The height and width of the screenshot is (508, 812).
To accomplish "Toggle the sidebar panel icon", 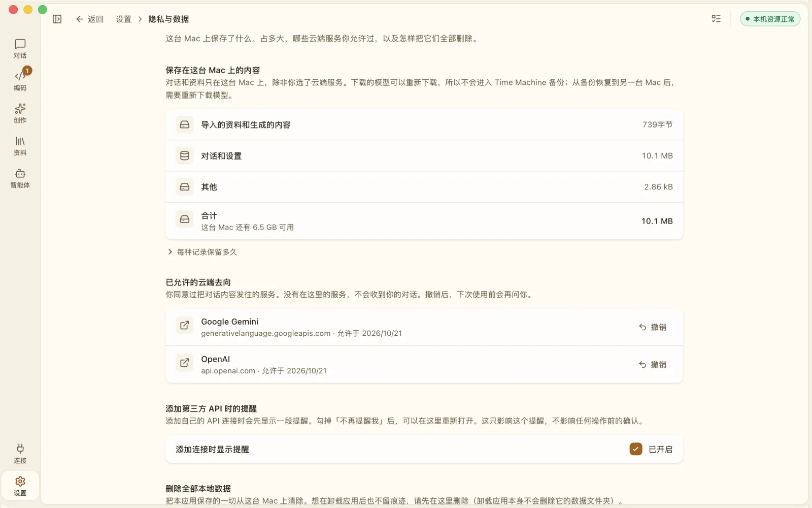I will pos(57,19).
